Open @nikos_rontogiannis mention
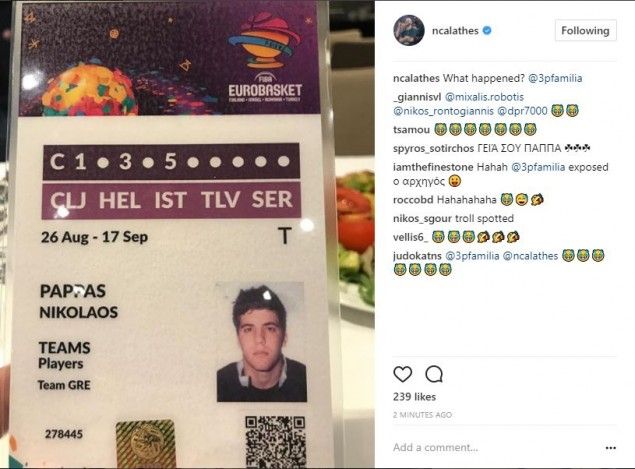Image resolution: width=635 pixels, height=469 pixels. (443, 111)
